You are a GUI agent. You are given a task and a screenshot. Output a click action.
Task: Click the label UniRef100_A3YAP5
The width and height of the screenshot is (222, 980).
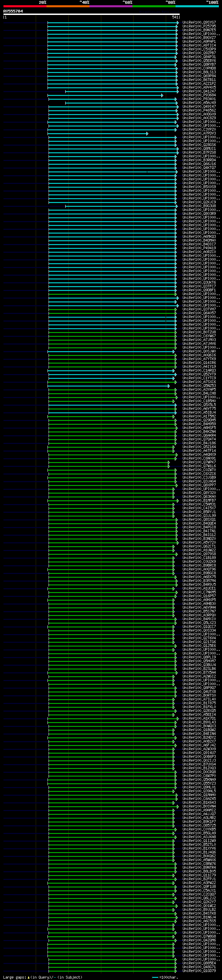point(199,390)
